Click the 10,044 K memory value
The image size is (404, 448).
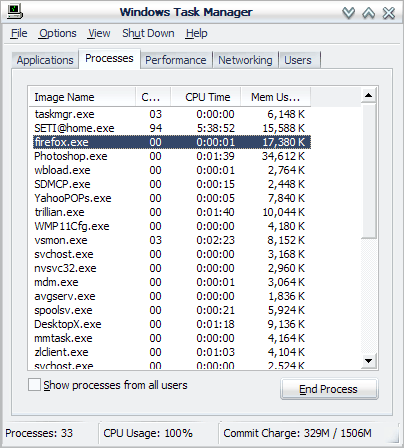point(283,212)
